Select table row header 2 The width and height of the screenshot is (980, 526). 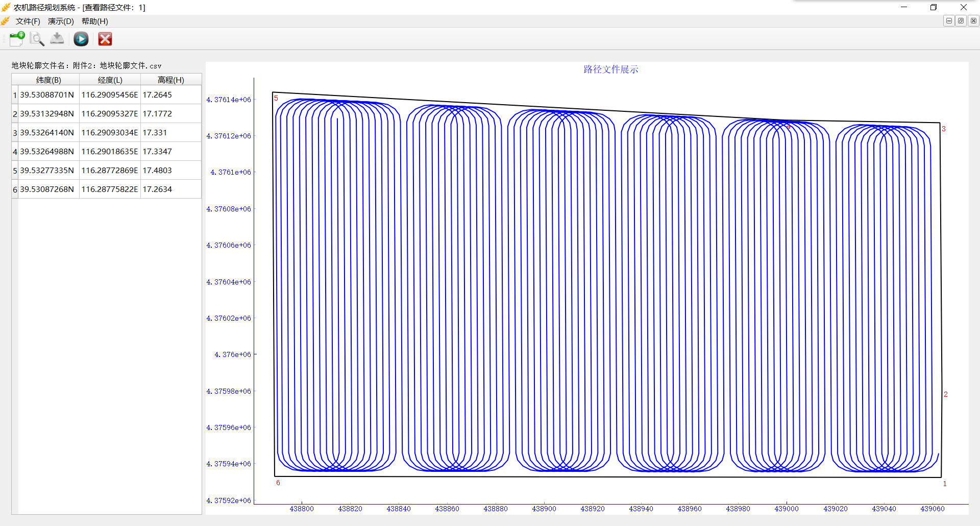(x=15, y=114)
